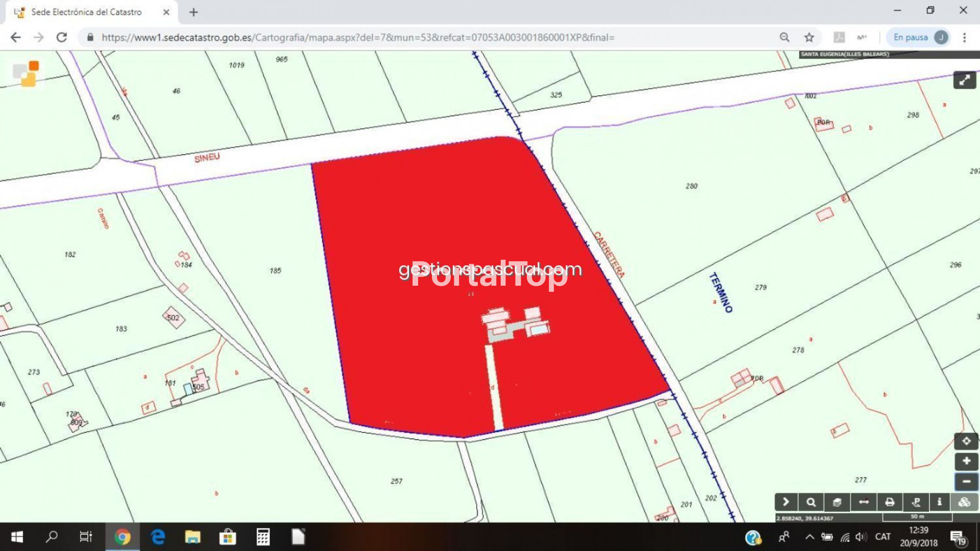Click the sedecatastro URL address bar
The height and width of the screenshot is (551, 980).
357,37
